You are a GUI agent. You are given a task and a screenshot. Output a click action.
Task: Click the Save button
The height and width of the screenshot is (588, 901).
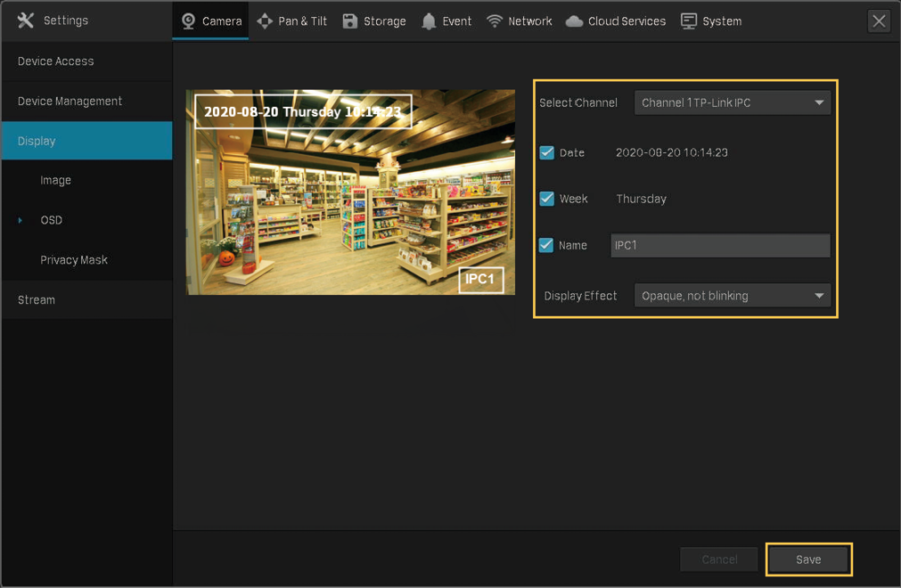(x=808, y=559)
